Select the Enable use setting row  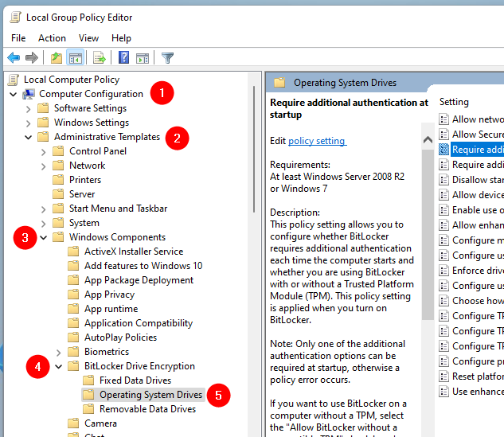click(x=471, y=210)
